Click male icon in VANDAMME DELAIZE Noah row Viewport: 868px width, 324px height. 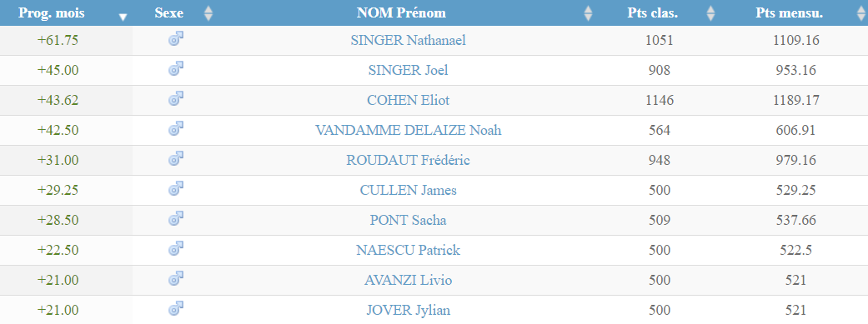pyautogui.click(x=176, y=128)
